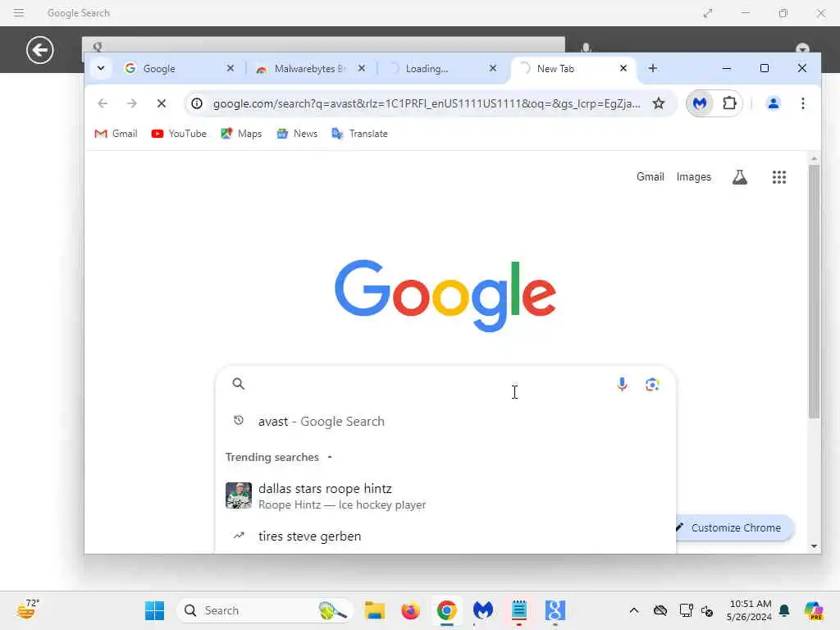840x630 pixels.
Task: Select tires steve gerben trending search
Action: 445,536
